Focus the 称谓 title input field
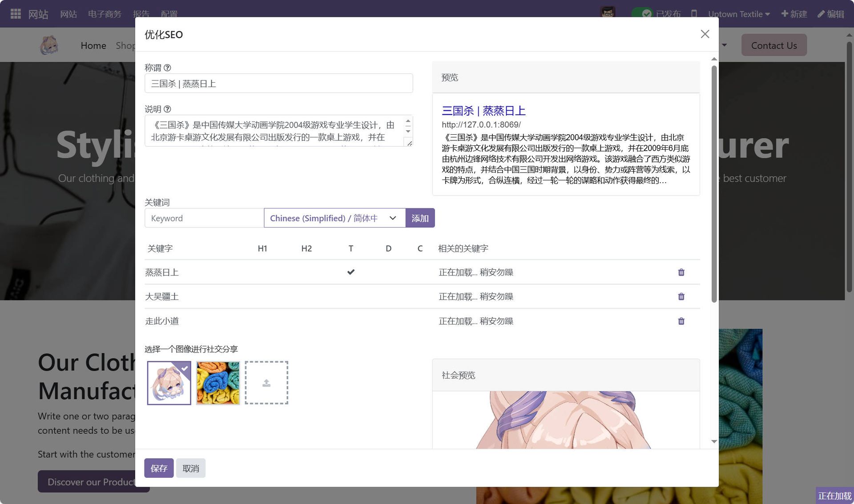854x504 pixels. tap(278, 84)
